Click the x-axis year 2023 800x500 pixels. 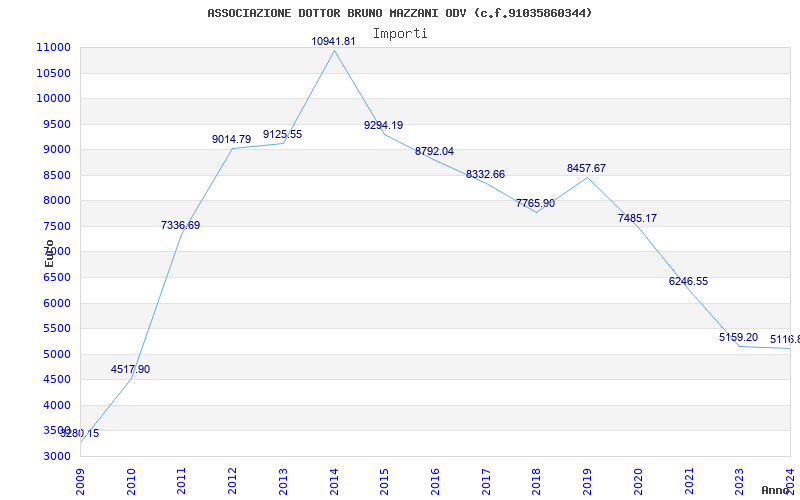(740, 482)
